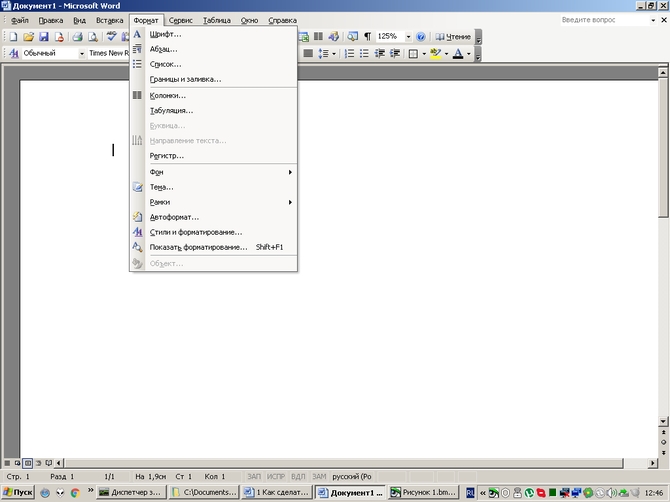Expand the style box showing Обычный
The width and height of the screenshot is (670, 502).
(x=80, y=53)
